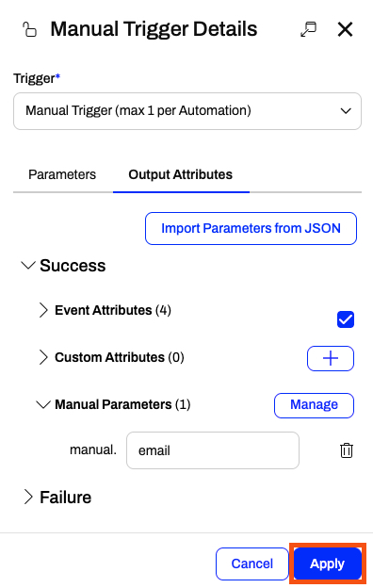
Task: Add a custom attribute with plus button
Action: pyautogui.click(x=331, y=358)
